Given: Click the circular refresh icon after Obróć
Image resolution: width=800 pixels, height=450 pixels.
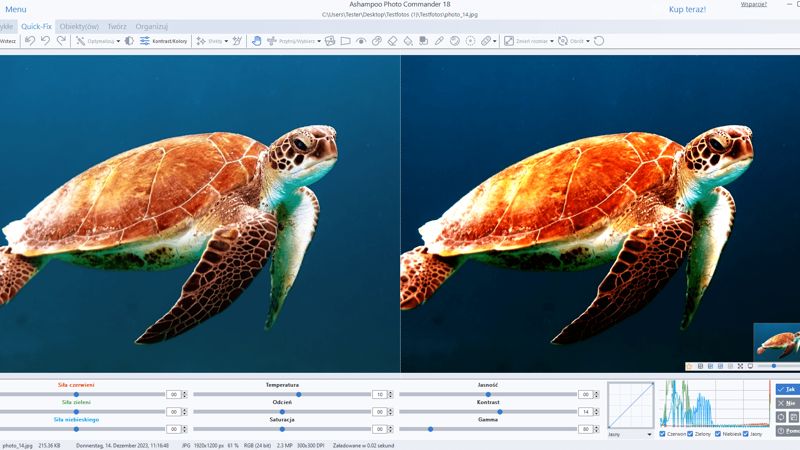Looking at the screenshot, I should coord(599,41).
